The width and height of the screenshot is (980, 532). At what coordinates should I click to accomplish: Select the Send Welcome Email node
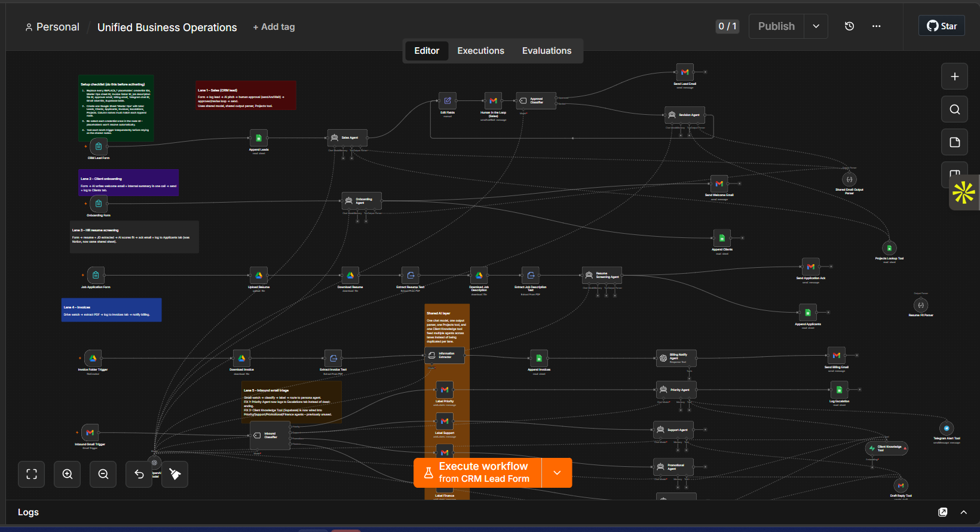tap(719, 184)
